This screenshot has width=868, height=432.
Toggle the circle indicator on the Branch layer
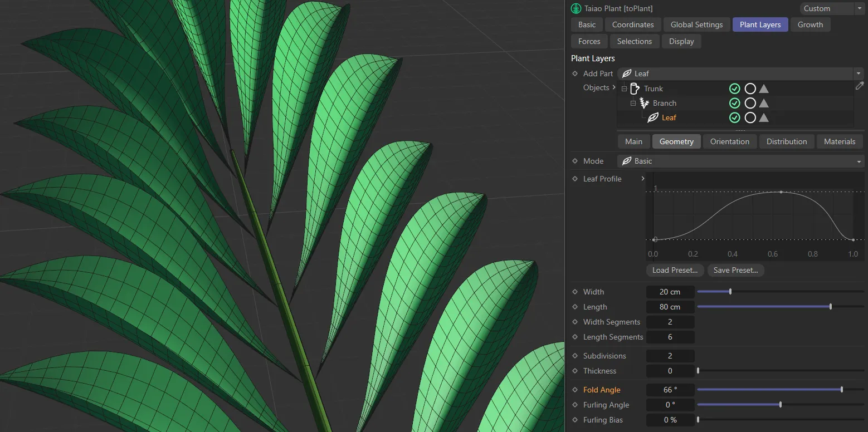[750, 102]
